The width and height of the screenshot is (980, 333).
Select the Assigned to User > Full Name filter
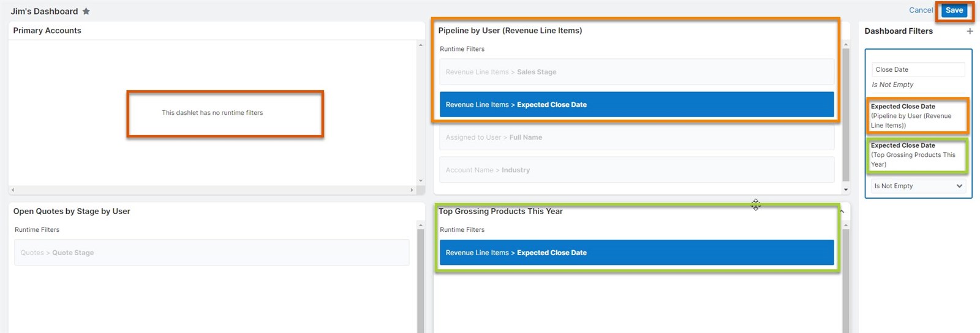tap(636, 137)
